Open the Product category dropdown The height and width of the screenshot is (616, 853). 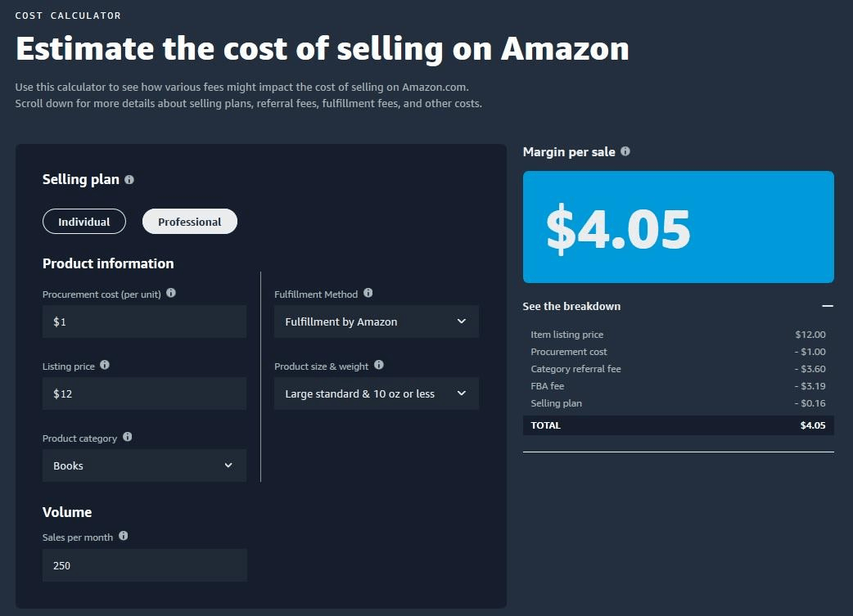point(144,465)
